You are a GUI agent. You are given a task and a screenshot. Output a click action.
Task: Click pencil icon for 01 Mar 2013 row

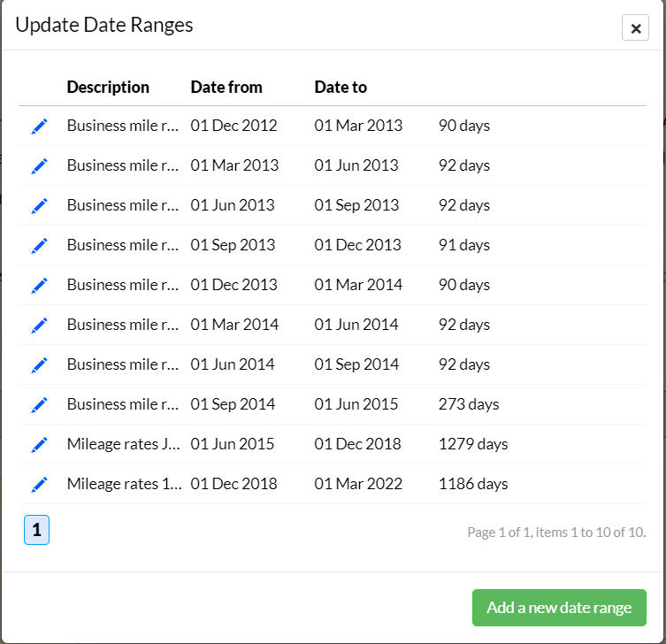[x=39, y=166]
